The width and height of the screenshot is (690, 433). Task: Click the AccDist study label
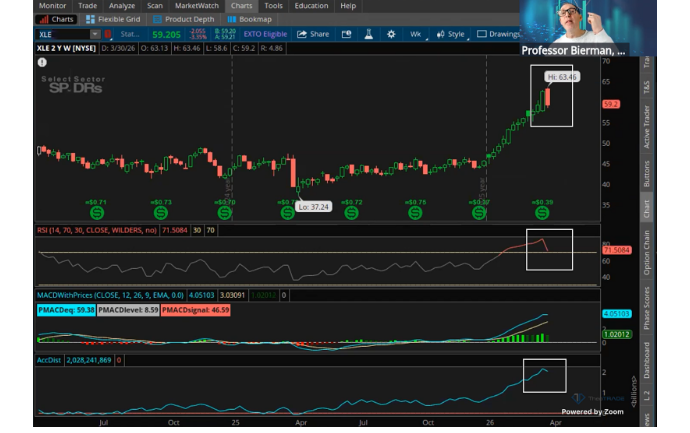49,360
